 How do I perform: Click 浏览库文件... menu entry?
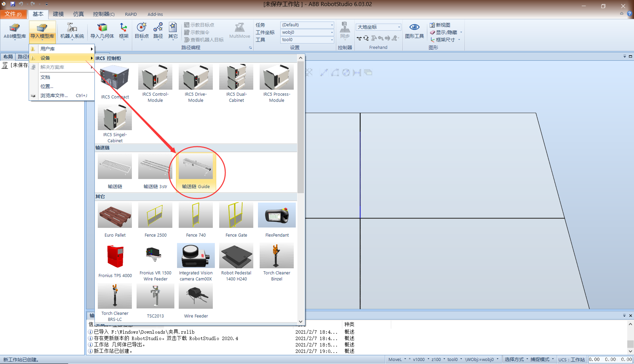[x=54, y=95]
